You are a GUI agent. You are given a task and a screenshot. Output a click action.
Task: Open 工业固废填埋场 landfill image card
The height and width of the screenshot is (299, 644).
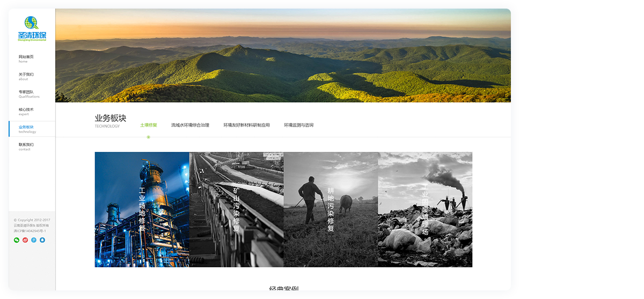(x=425, y=209)
